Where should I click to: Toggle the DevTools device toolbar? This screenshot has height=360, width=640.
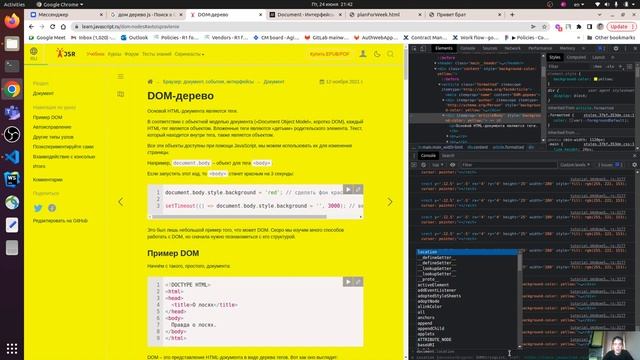(423, 48)
